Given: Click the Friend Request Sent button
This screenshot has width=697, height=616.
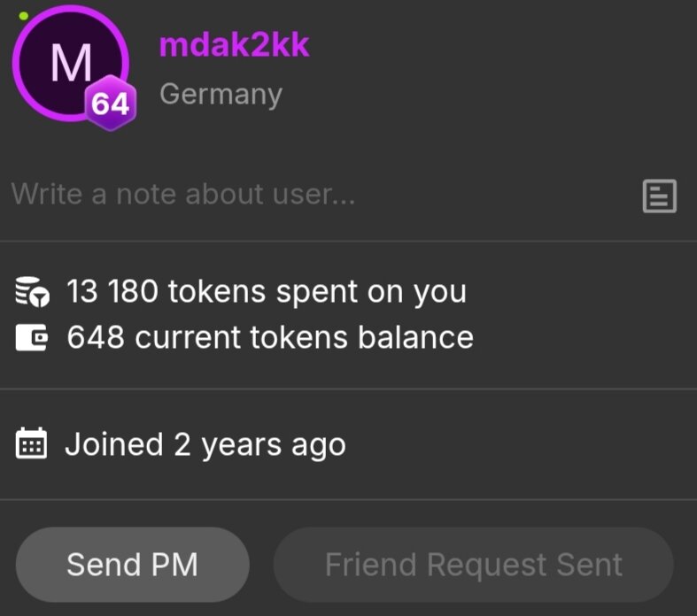Looking at the screenshot, I should click(473, 565).
